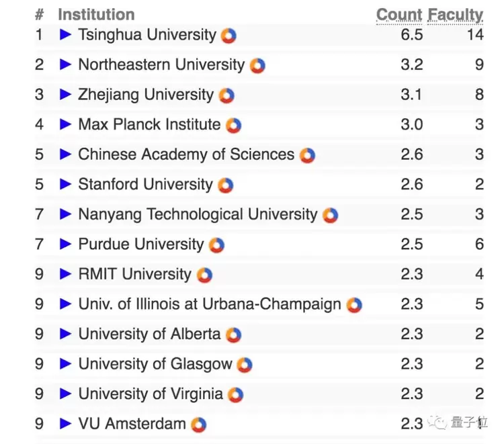Screen dimensions: 504x444
Task: Click the chart icon next to VU Amsterdam
Action: (198, 425)
